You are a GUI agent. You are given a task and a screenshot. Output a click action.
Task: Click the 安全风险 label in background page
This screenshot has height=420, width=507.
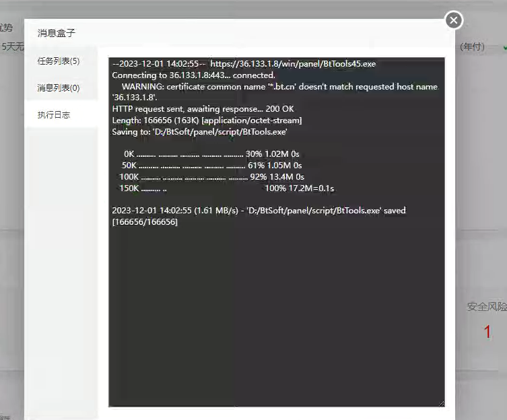click(487, 306)
